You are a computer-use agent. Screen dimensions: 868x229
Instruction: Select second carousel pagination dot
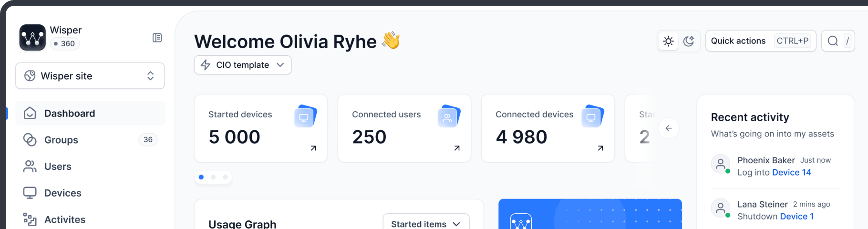213,177
